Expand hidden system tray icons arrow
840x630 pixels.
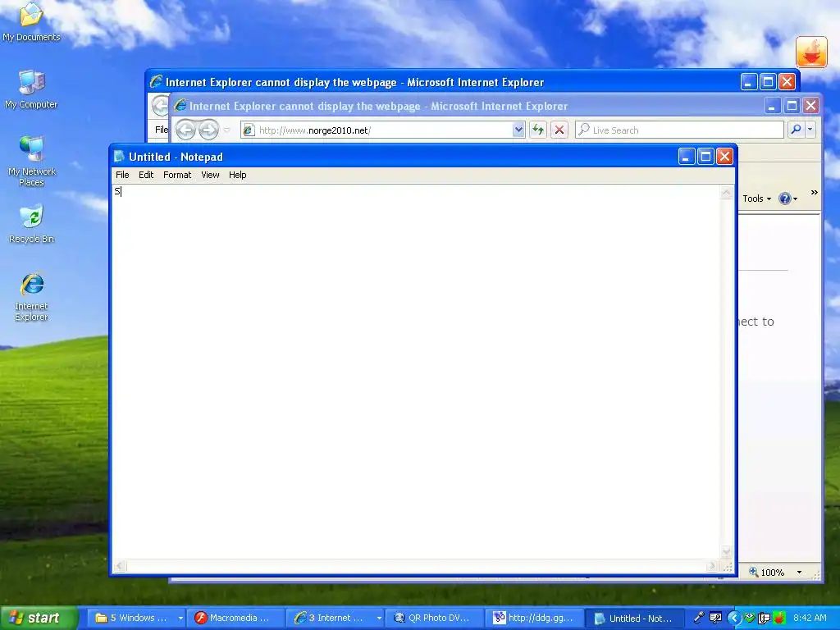coord(734,619)
